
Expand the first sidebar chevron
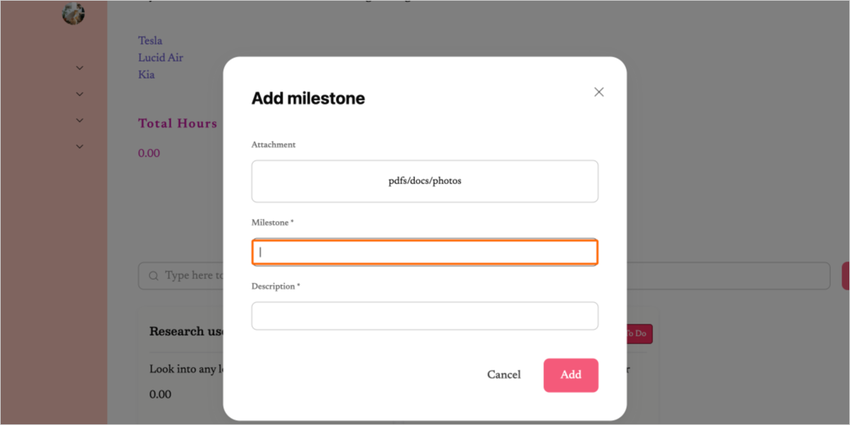pos(80,68)
